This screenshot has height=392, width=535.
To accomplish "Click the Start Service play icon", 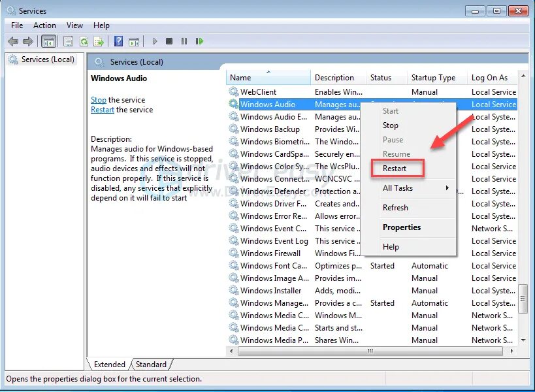I will click(x=155, y=41).
